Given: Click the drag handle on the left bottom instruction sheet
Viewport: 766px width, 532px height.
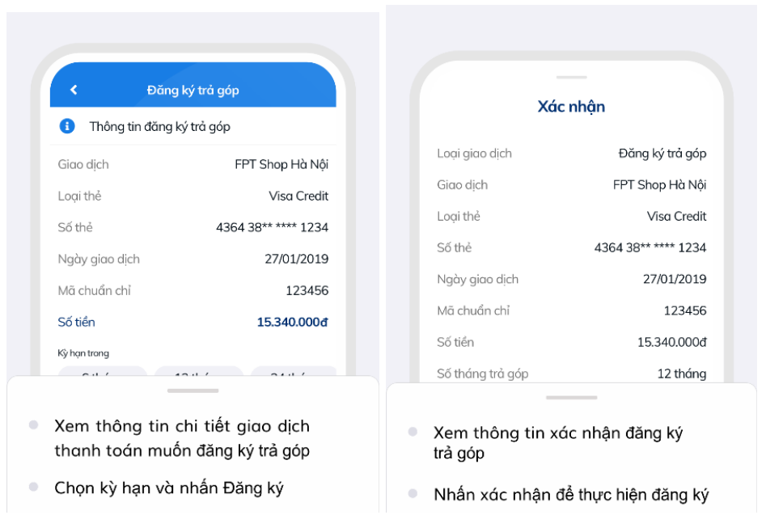Looking at the screenshot, I should click(193, 391).
